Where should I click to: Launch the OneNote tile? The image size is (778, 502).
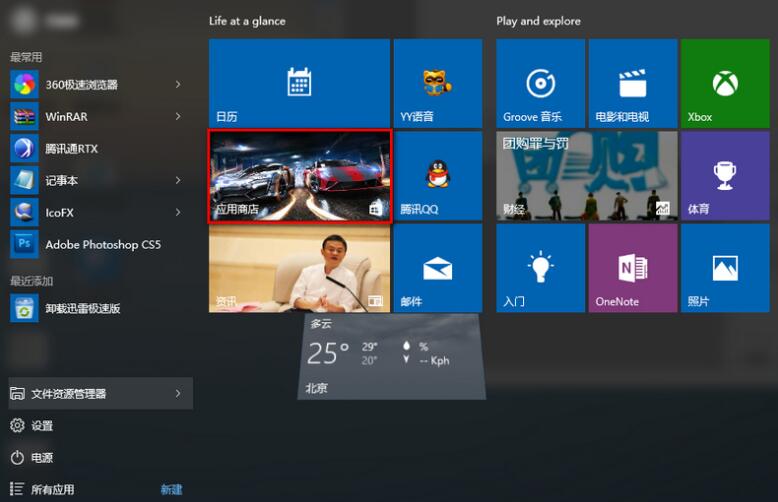point(633,268)
